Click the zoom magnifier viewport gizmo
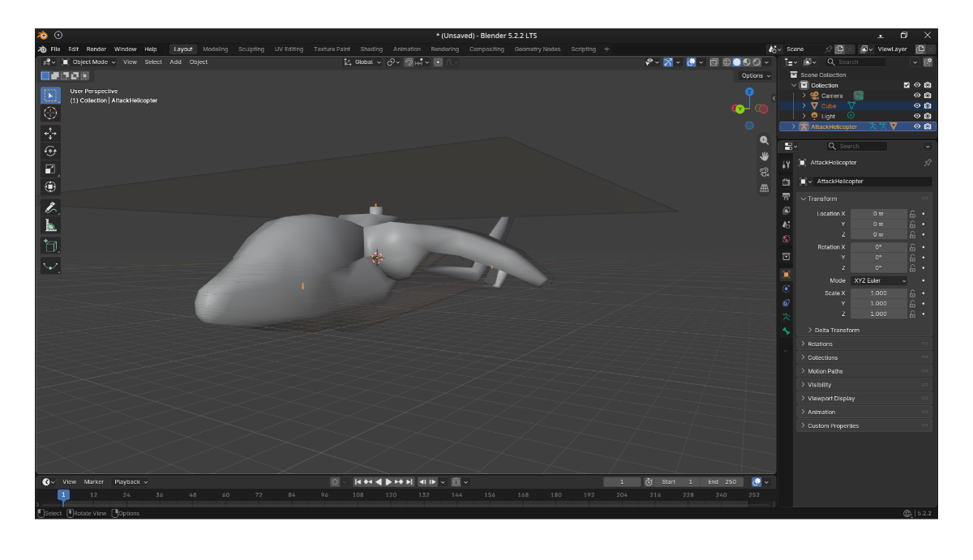This screenshot has width=973, height=560. [764, 141]
